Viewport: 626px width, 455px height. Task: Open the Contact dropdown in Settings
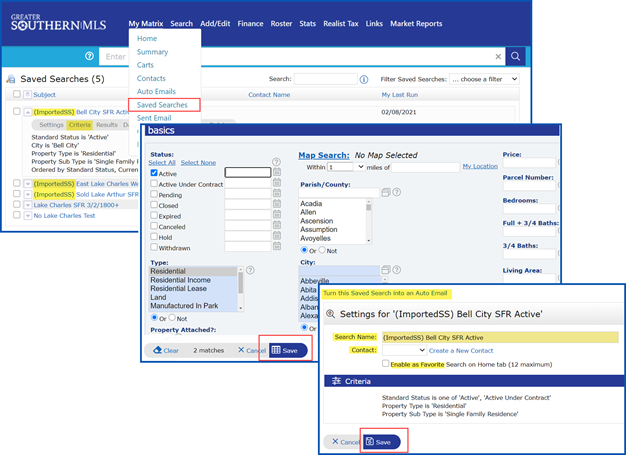(x=404, y=350)
